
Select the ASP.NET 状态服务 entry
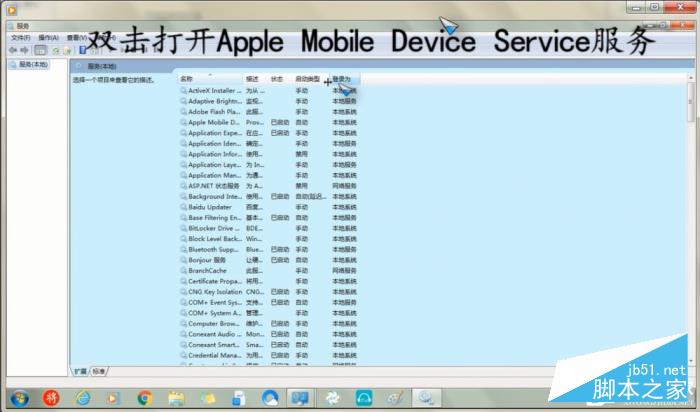click(268, 186)
